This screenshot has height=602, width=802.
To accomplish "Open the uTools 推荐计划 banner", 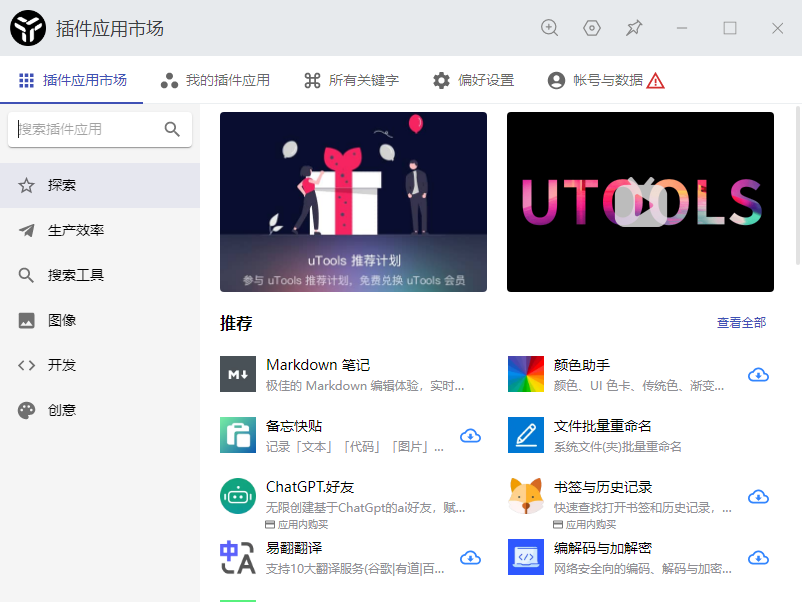I will pos(353,202).
